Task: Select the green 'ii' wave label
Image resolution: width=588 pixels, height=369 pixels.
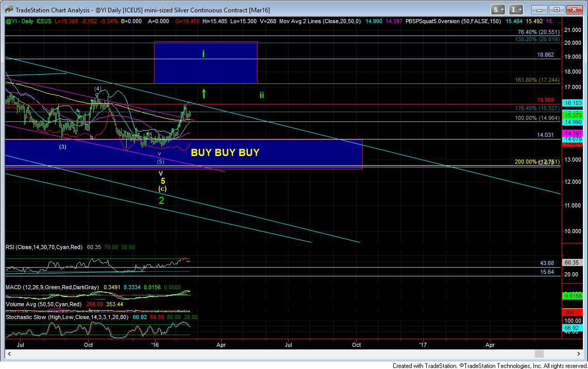Action: point(262,95)
